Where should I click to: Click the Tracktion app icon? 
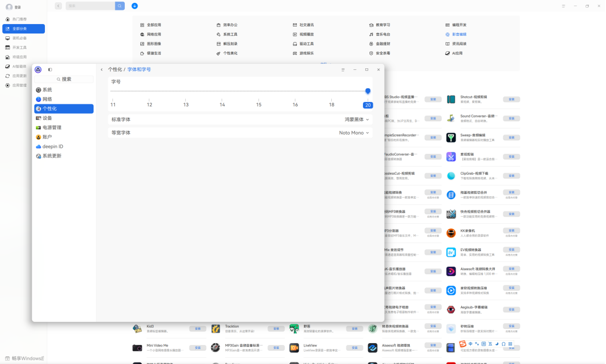coord(215,329)
